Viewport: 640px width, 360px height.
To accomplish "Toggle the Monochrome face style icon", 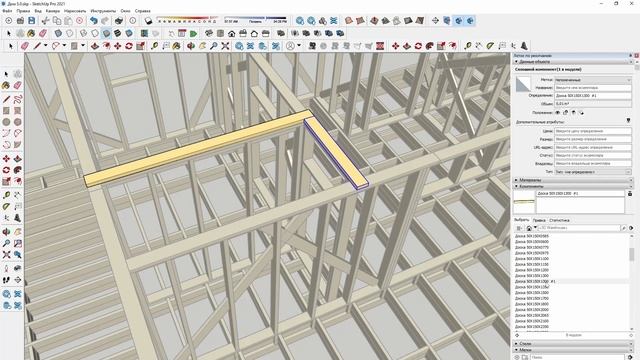I will [x=129, y=33].
